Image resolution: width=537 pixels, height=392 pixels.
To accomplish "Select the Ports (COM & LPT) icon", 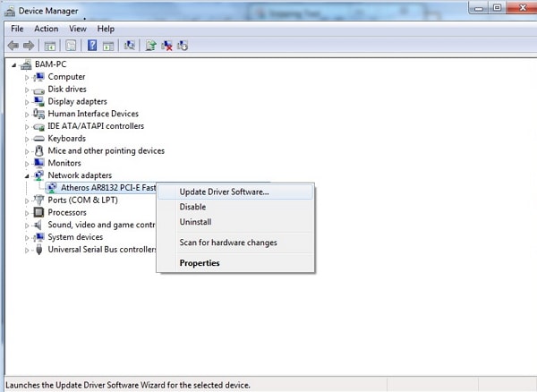I will (x=39, y=200).
